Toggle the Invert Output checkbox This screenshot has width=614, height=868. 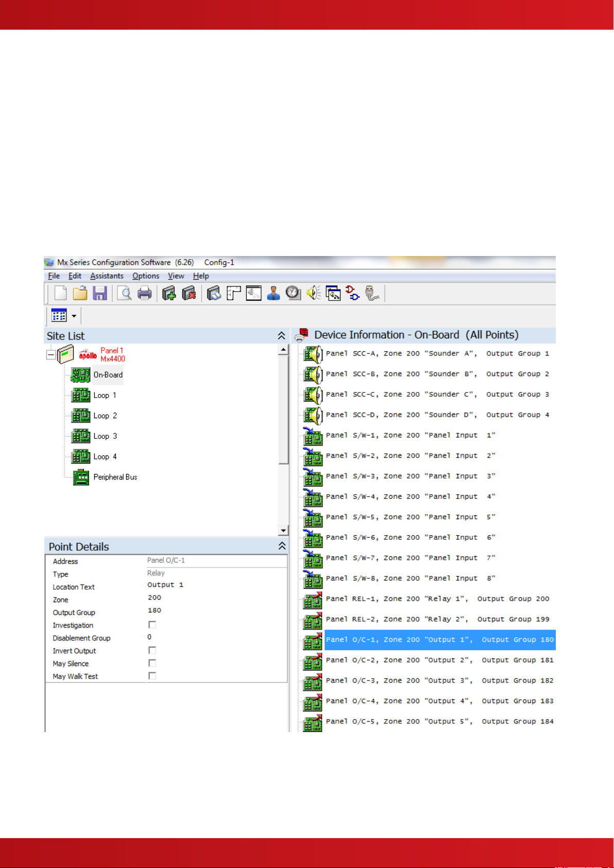152,651
